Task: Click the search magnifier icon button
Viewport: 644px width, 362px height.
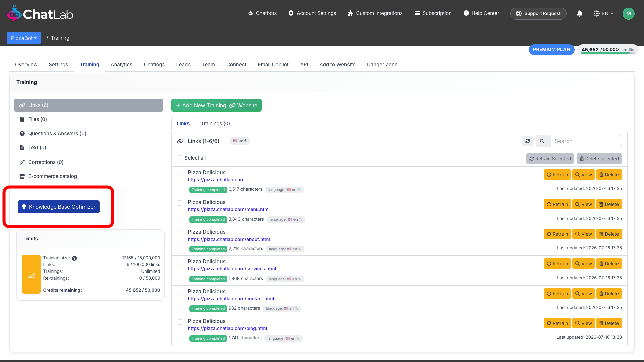Action: point(542,141)
